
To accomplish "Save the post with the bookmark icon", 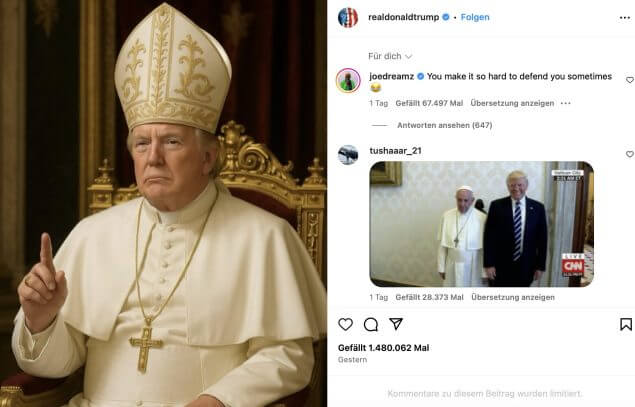I will [626, 324].
